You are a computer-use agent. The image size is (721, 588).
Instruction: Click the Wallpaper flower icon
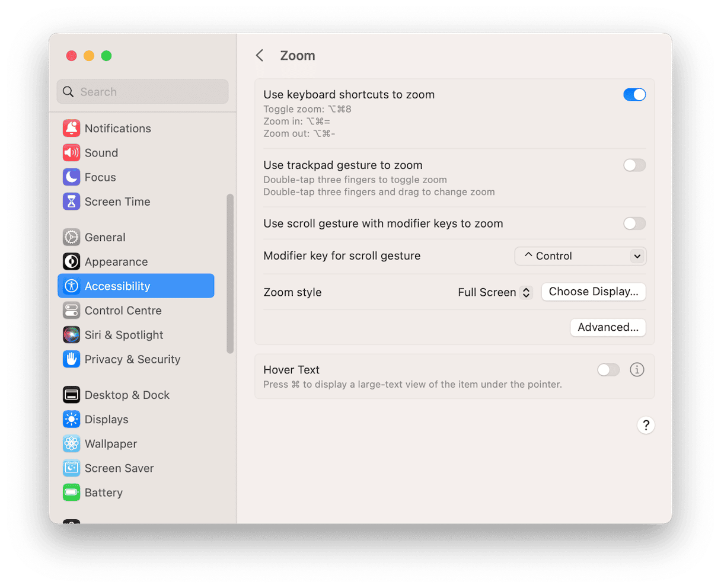[x=71, y=443]
